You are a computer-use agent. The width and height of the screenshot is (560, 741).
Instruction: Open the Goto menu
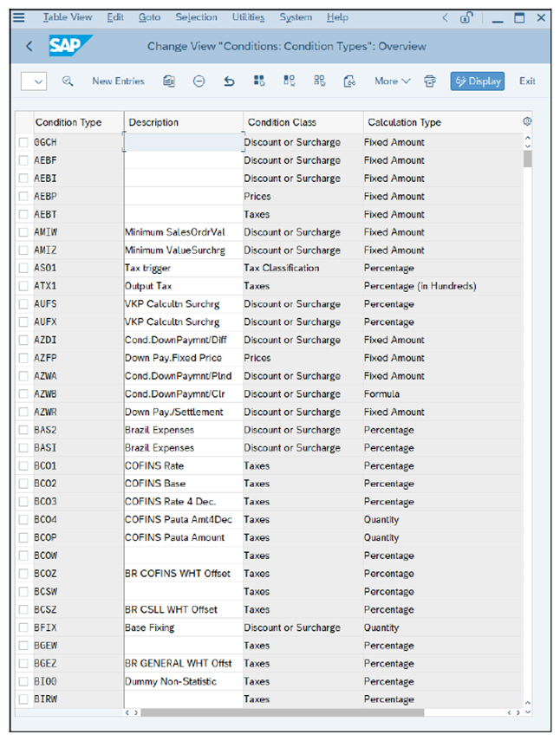pos(149,17)
